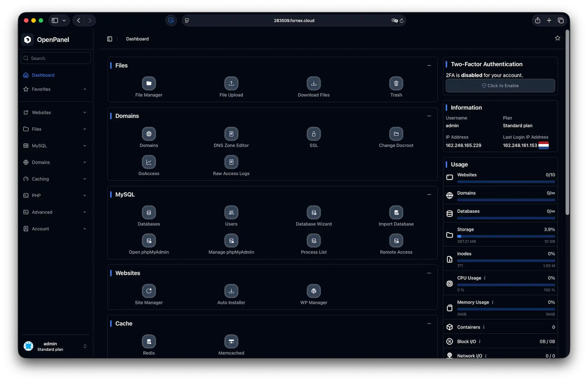Select Dashboard in the sidebar
This screenshot has width=588, height=382.
click(43, 75)
